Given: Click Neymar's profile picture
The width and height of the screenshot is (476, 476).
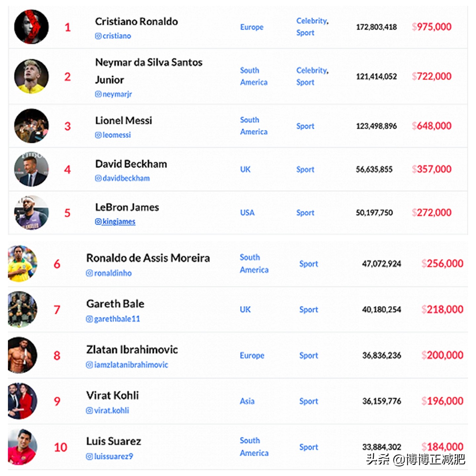Looking at the screenshot, I should [31, 76].
